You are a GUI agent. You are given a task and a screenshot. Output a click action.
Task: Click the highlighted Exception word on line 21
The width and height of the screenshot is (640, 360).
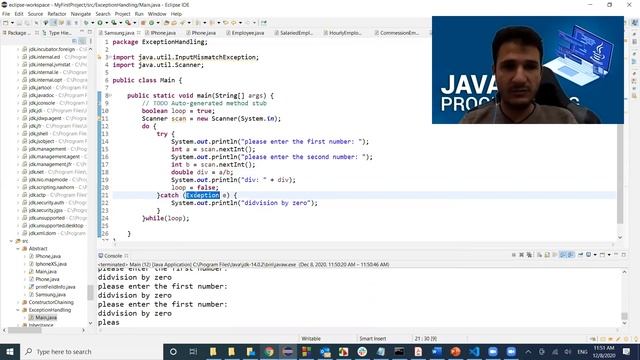click(202, 195)
